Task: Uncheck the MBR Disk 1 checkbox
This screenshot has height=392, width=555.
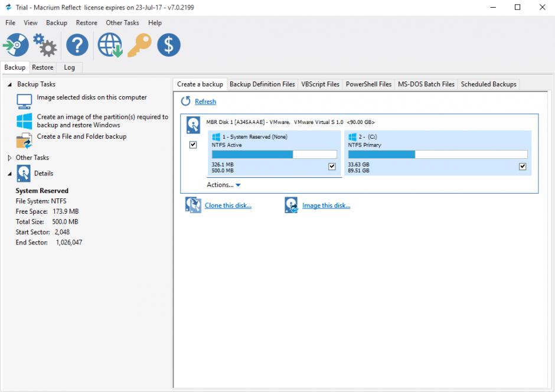Action: (x=193, y=145)
